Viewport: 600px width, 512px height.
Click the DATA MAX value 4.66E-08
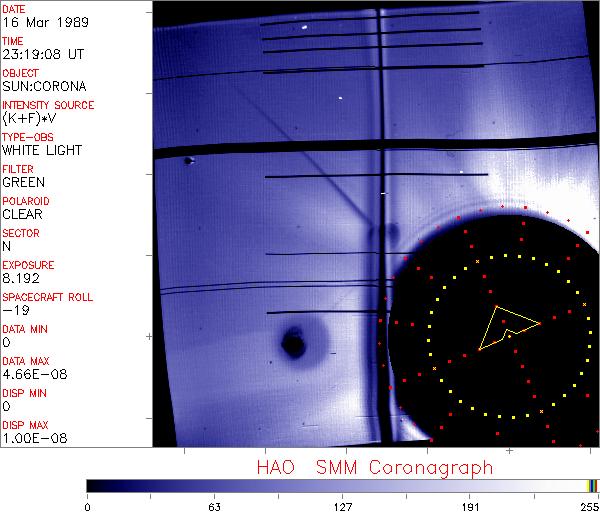click(34, 374)
